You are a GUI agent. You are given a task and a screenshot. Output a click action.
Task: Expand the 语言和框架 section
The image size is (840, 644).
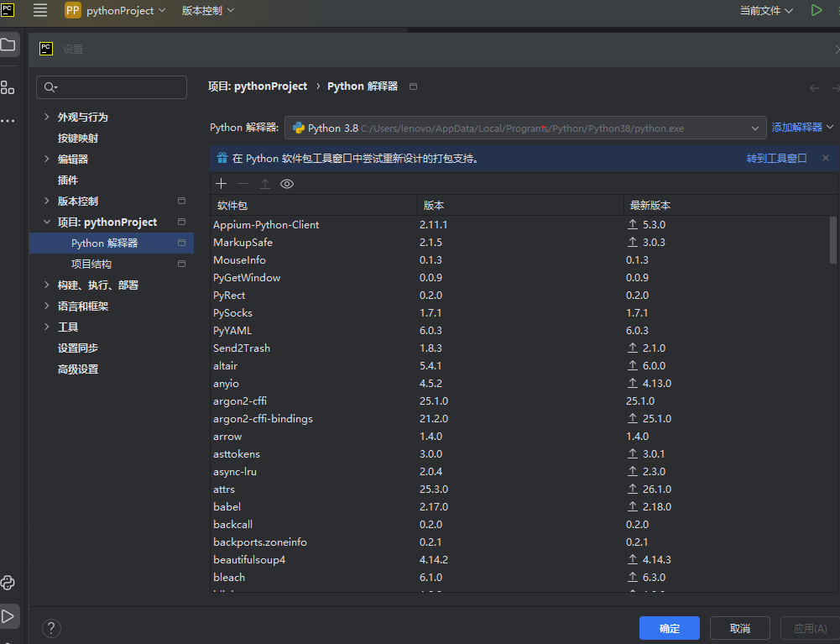tap(47, 306)
